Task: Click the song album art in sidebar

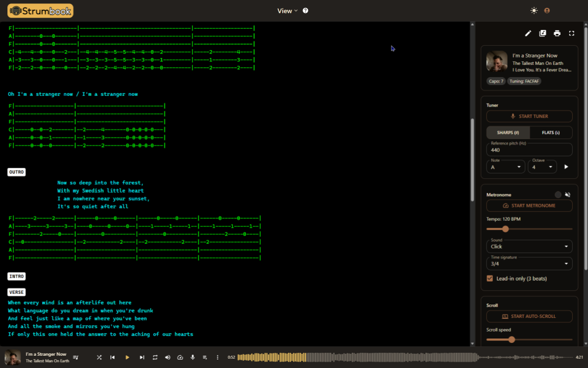Action: coord(497,61)
